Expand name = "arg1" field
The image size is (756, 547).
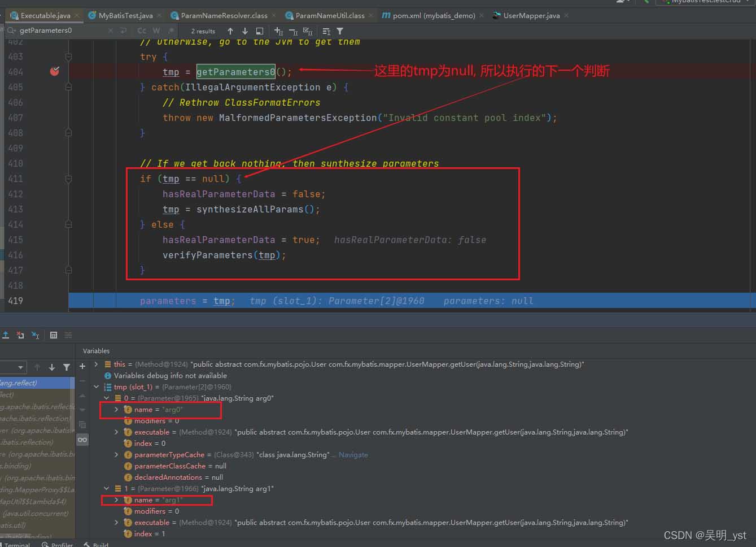click(116, 500)
